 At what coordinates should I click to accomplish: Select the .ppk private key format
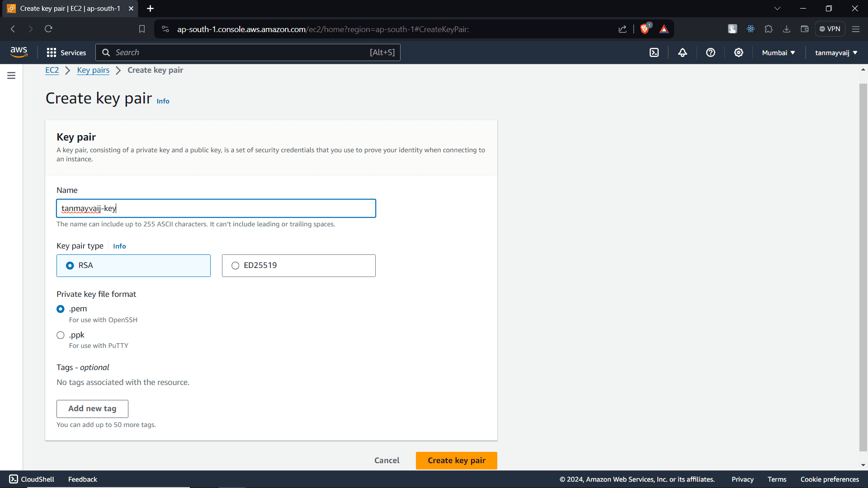(x=60, y=335)
